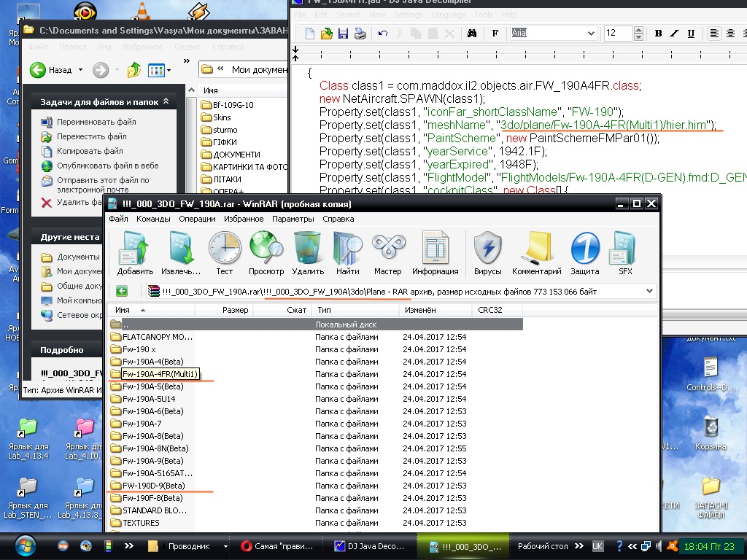Toggle Italic formatting in decompiler toolbar
747x560 pixels.
675,34
